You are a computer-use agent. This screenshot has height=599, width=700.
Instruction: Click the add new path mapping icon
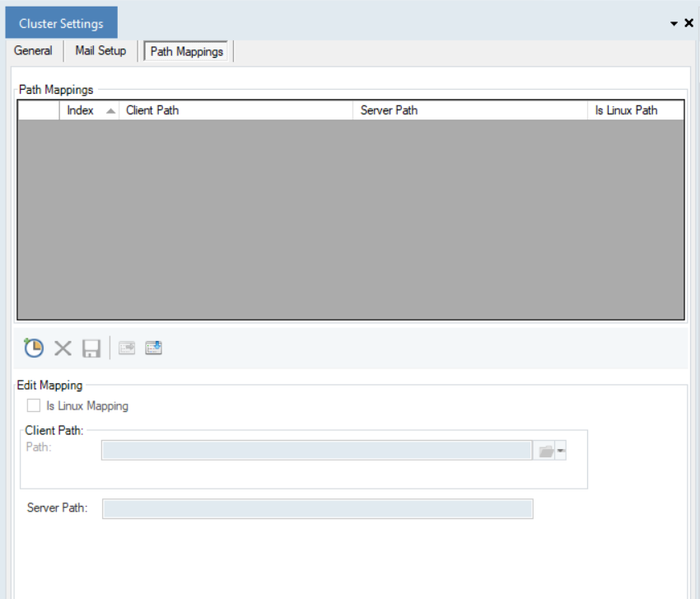[34, 348]
